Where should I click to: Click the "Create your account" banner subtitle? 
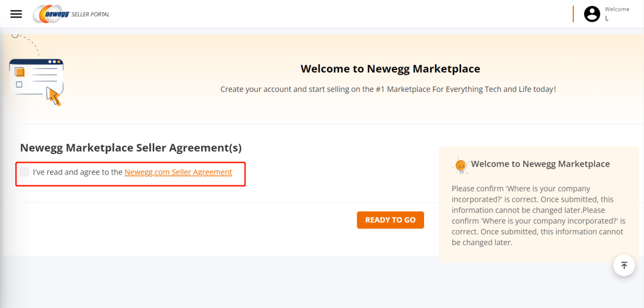point(388,89)
